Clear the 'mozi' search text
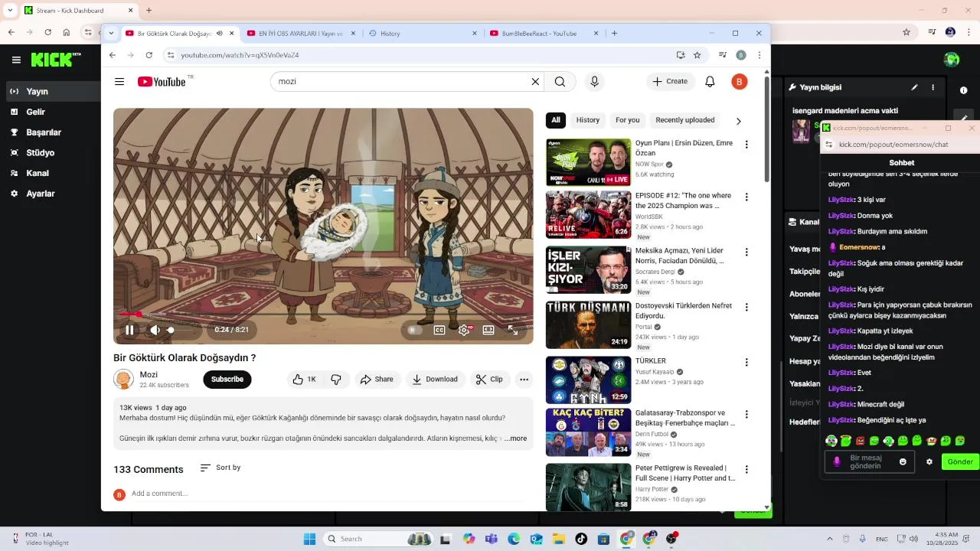This screenshot has height=551, width=980. click(535, 82)
